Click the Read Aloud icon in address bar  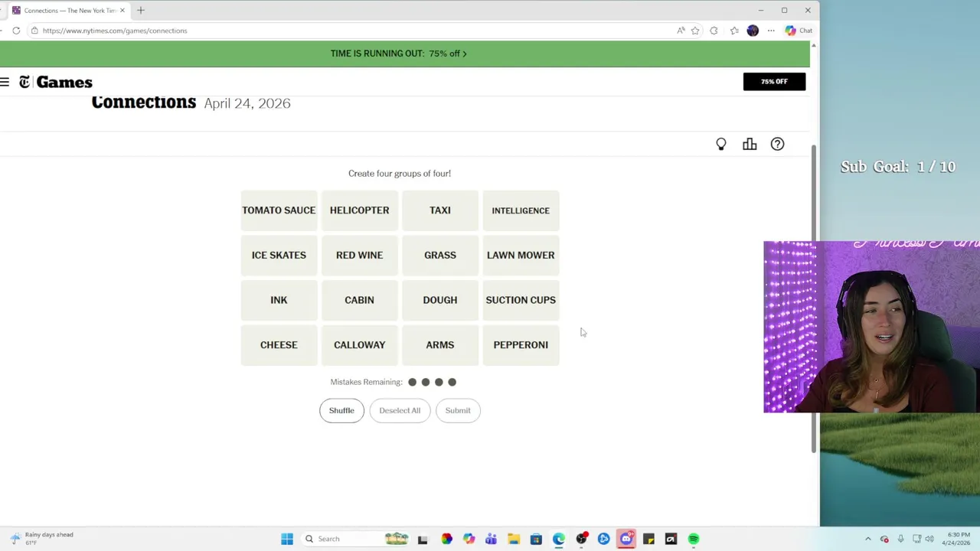pyautogui.click(x=681, y=31)
